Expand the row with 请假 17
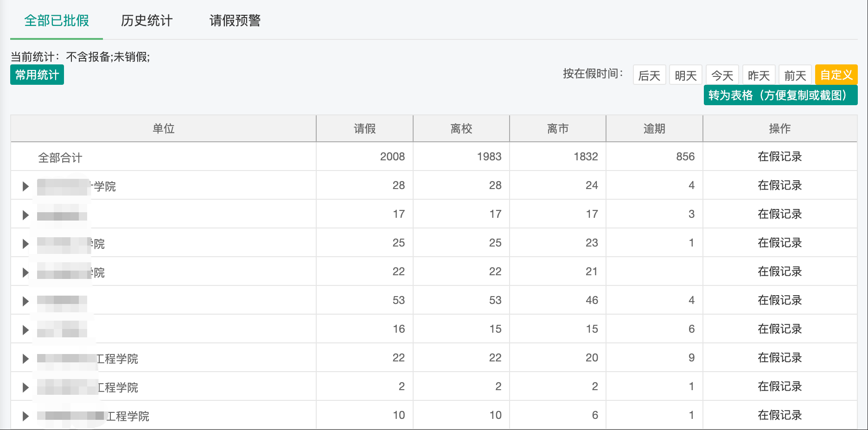Image resolution: width=868 pixels, height=430 pixels. [26, 215]
